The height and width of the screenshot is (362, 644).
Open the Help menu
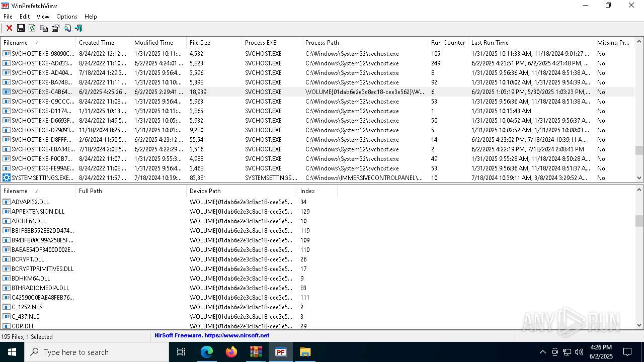[x=91, y=17]
